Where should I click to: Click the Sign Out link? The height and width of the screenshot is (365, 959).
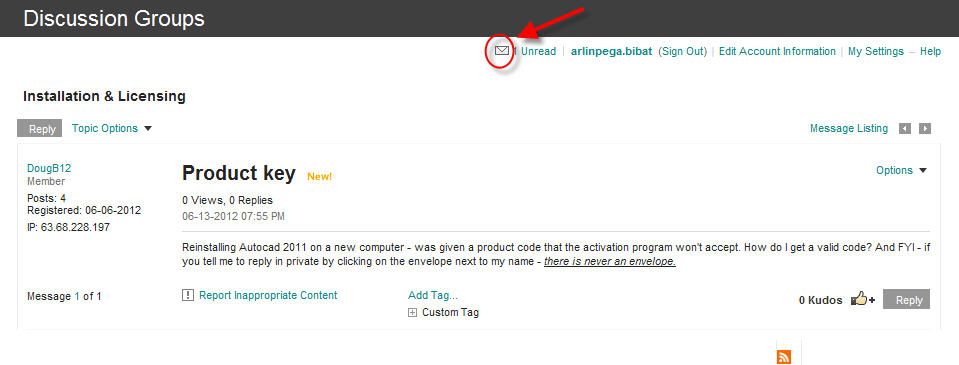683,51
